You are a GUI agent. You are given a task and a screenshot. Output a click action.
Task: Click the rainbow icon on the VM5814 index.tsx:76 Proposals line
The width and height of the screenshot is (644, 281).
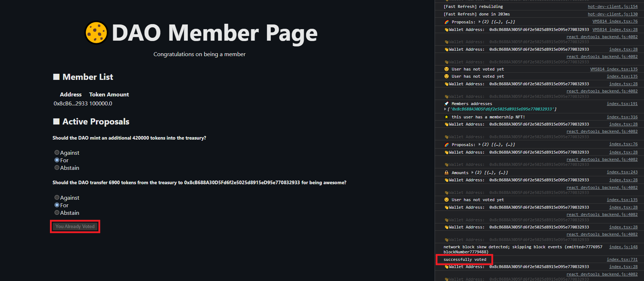(x=446, y=22)
